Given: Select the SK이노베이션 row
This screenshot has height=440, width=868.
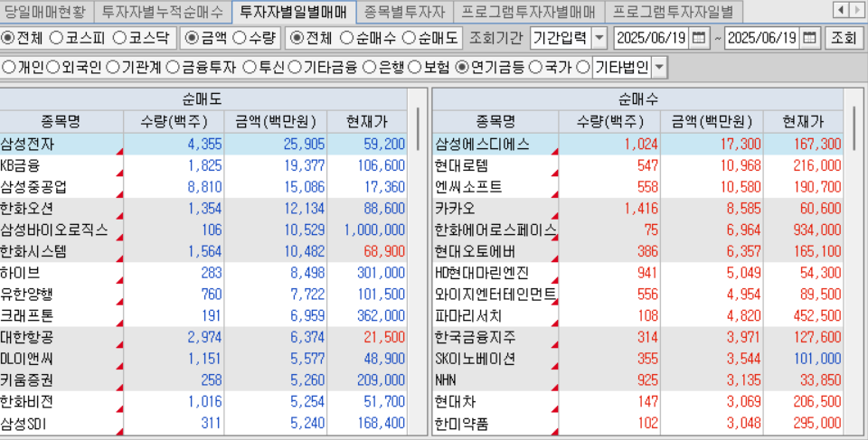Looking at the screenshot, I should coord(638,360).
